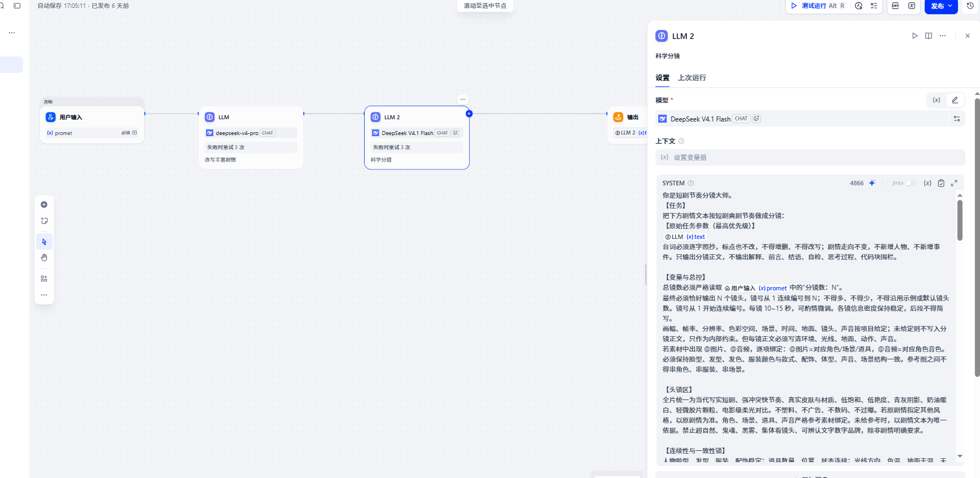The width and height of the screenshot is (980, 478).
Task: Click the 设置变量值 context input field
Action: pos(810,157)
